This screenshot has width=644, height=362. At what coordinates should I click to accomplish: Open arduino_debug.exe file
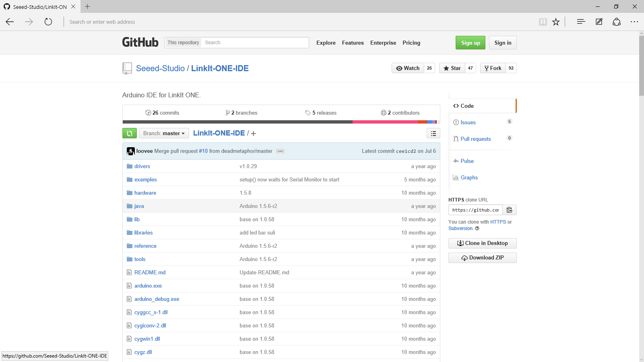tap(157, 299)
